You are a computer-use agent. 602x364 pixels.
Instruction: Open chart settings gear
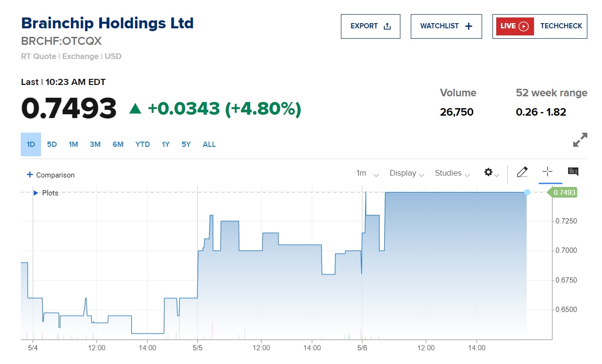(x=489, y=173)
